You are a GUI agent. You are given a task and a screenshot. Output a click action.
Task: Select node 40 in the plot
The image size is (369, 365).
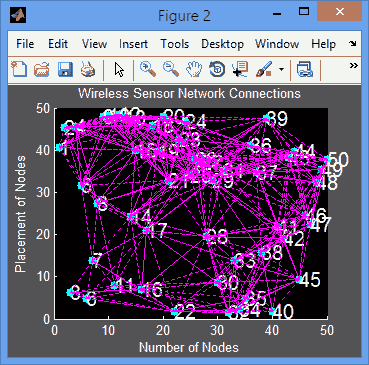point(272,311)
